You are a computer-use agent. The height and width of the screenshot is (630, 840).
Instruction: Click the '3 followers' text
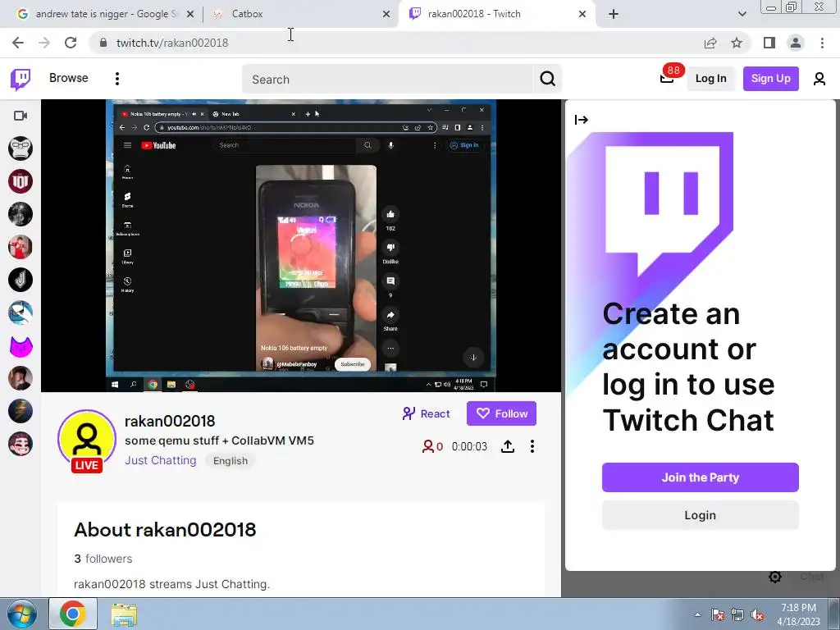click(x=103, y=558)
